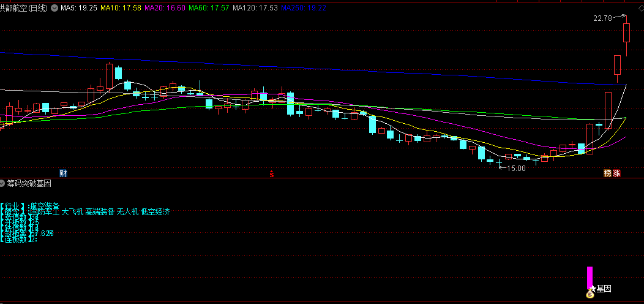Click the 【行业】航空装备 info line
The width and height of the screenshot is (644, 304).
coord(30,205)
